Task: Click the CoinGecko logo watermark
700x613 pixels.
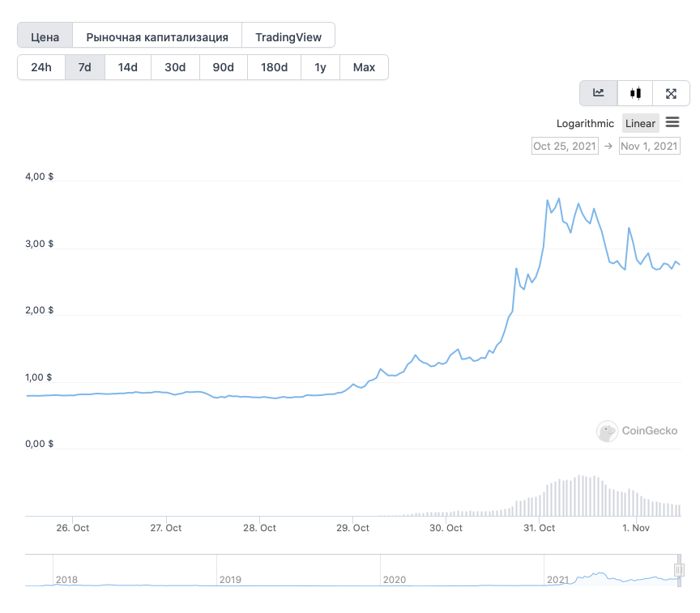Action: pyautogui.click(x=638, y=431)
